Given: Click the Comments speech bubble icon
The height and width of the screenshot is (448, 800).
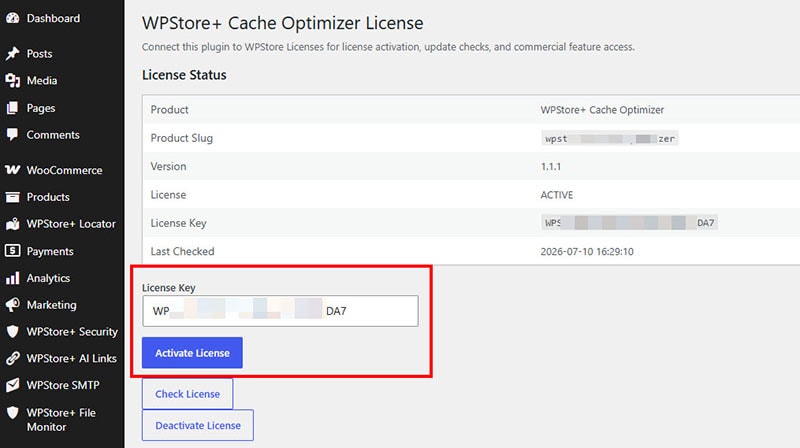Looking at the screenshot, I should [13, 135].
